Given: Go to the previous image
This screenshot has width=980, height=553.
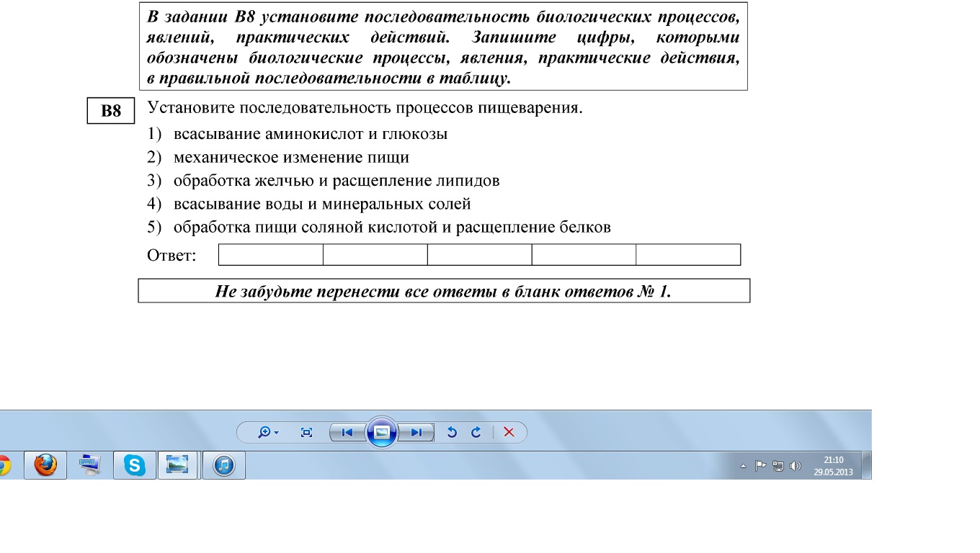Looking at the screenshot, I should pyautogui.click(x=347, y=432).
